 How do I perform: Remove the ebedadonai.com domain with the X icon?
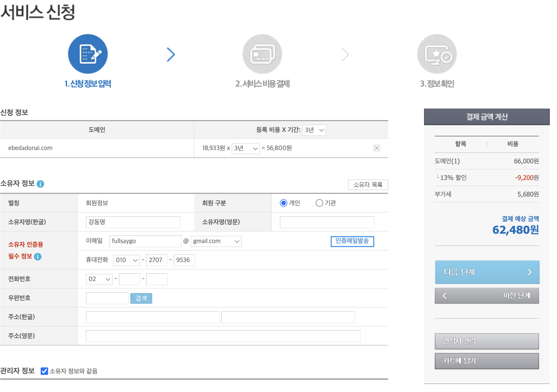376,148
